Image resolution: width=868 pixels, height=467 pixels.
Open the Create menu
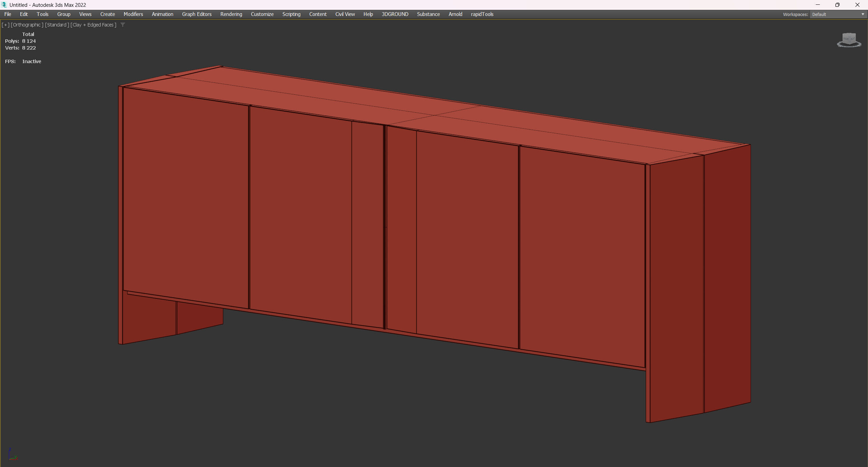click(x=108, y=14)
